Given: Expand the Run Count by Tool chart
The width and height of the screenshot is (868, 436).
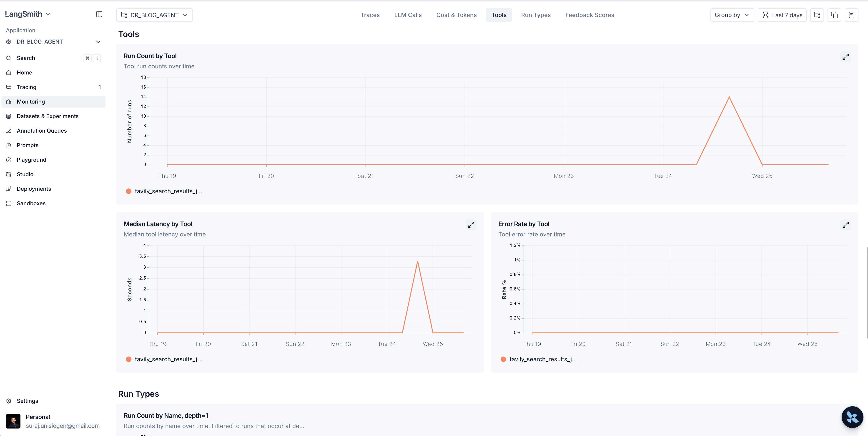Looking at the screenshot, I should click(x=845, y=57).
